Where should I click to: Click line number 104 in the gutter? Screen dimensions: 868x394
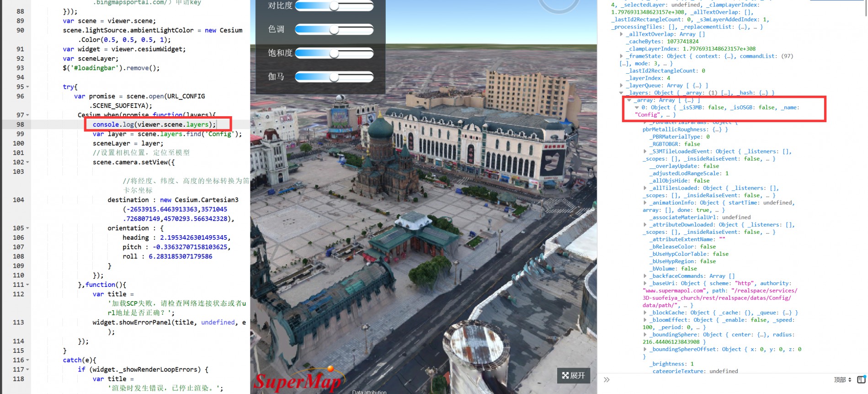pyautogui.click(x=18, y=200)
